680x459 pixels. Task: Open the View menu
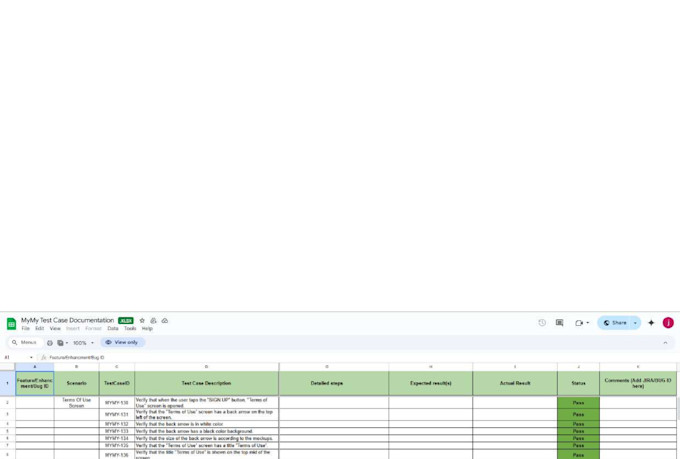pyautogui.click(x=55, y=328)
